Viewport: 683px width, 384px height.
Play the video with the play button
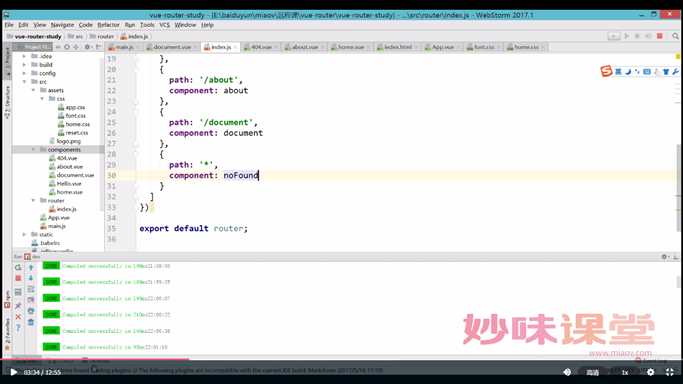click(14, 372)
